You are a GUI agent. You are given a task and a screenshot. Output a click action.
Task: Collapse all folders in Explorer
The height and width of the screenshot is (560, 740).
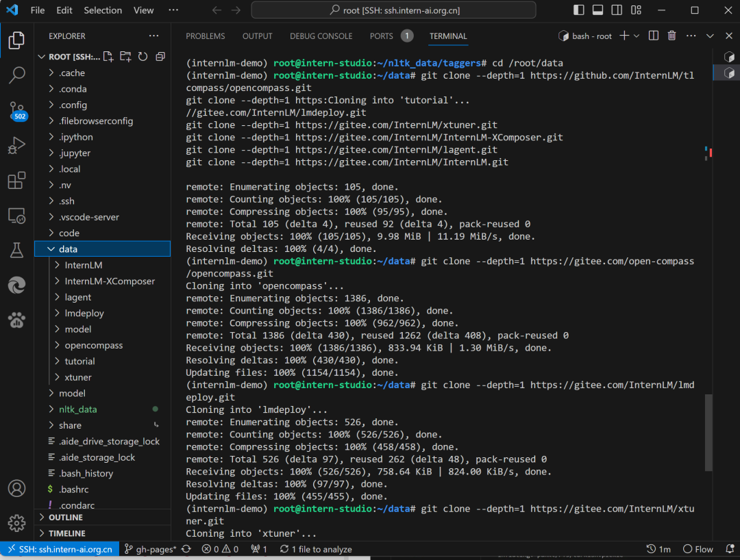coord(160,57)
